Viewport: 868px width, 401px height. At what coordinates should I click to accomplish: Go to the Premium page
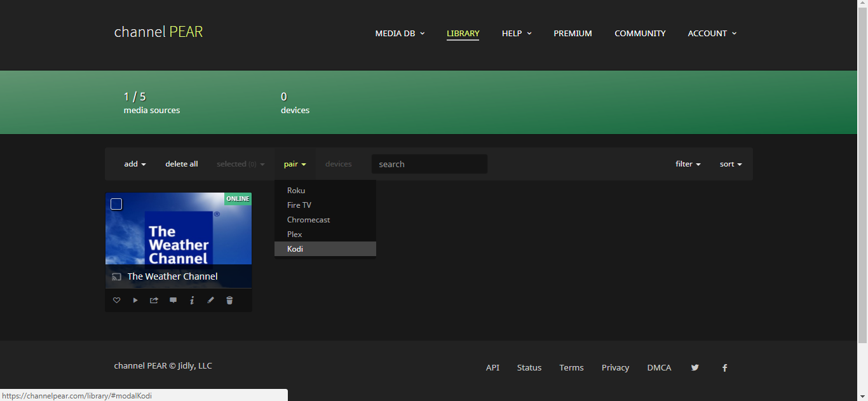(x=573, y=34)
